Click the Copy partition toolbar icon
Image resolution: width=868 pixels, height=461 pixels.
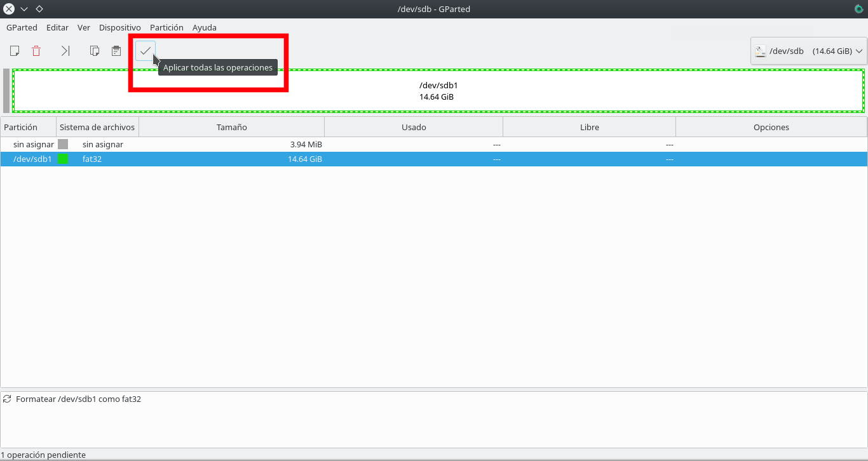95,51
